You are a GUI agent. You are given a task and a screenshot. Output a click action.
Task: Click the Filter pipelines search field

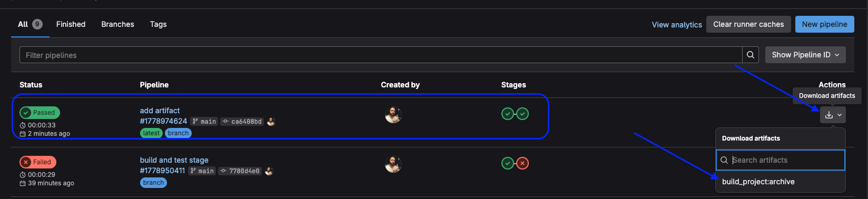point(381,55)
